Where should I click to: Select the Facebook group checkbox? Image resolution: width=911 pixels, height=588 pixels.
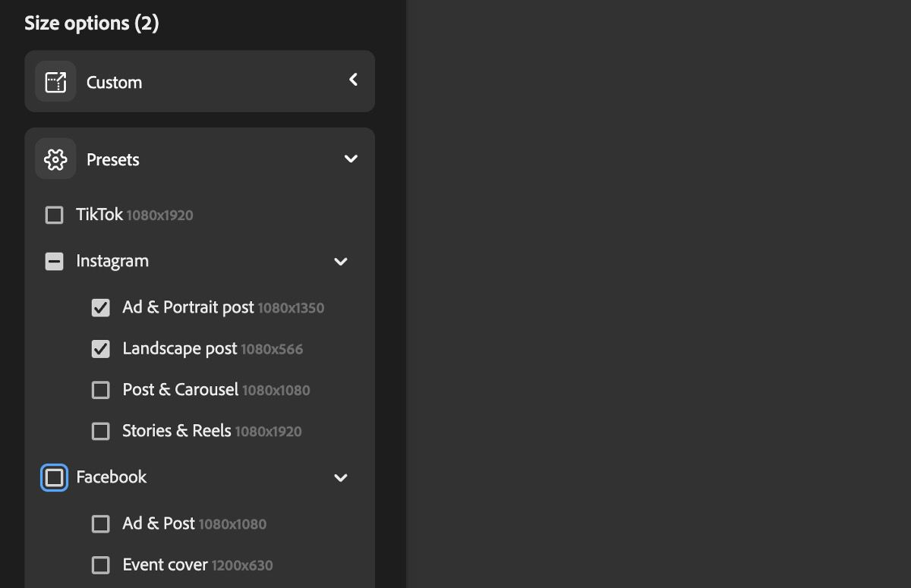point(55,477)
